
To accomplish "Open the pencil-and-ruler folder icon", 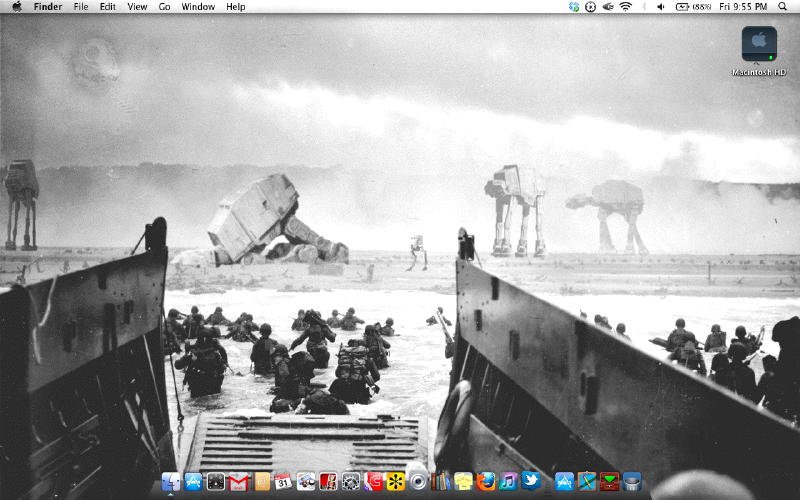I will [587, 481].
